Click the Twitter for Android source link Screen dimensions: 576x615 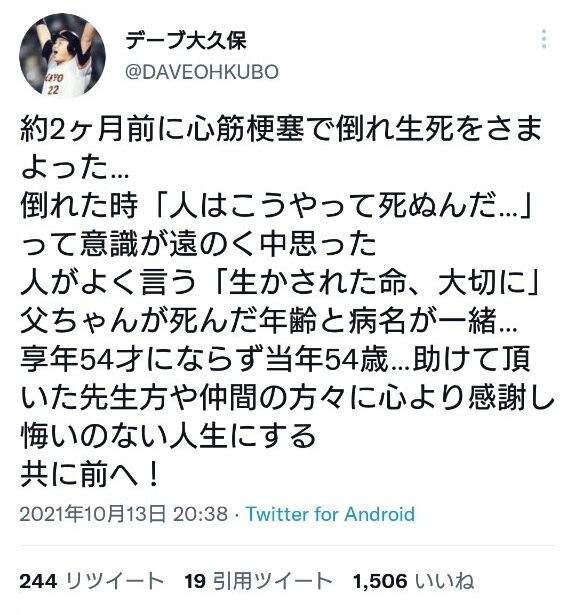tap(330, 514)
